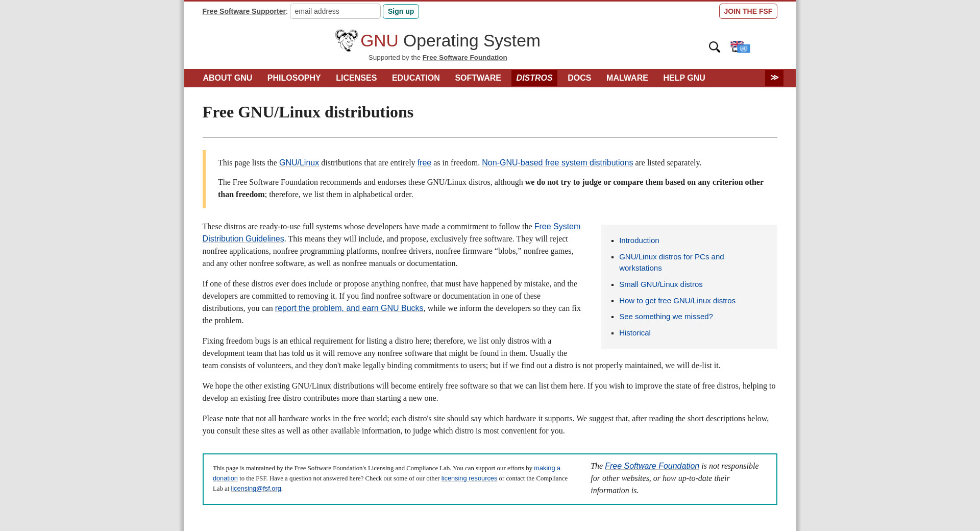Follow the Non-GNU-based free system distributions link
980x531 pixels.
point(557,163)
